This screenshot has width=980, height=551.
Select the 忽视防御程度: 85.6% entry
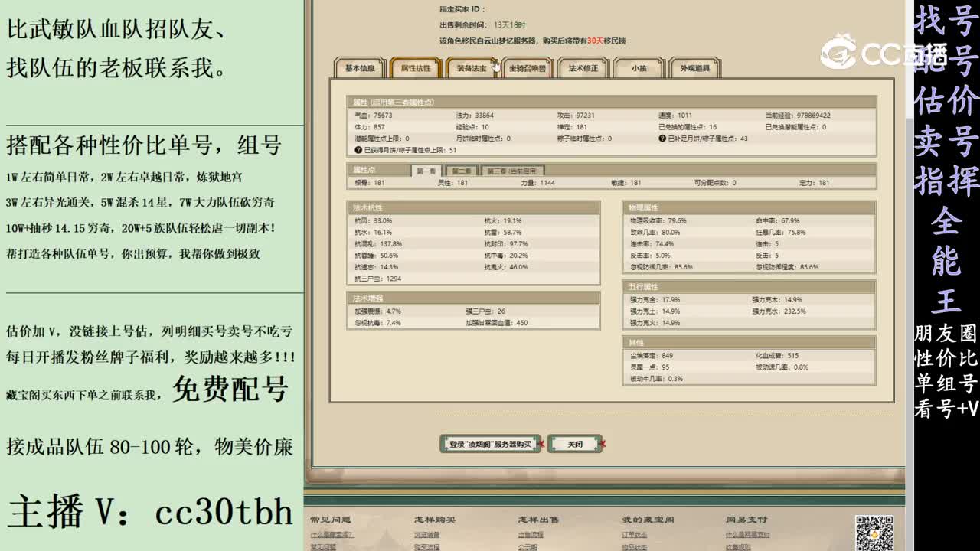pos(787,267)
